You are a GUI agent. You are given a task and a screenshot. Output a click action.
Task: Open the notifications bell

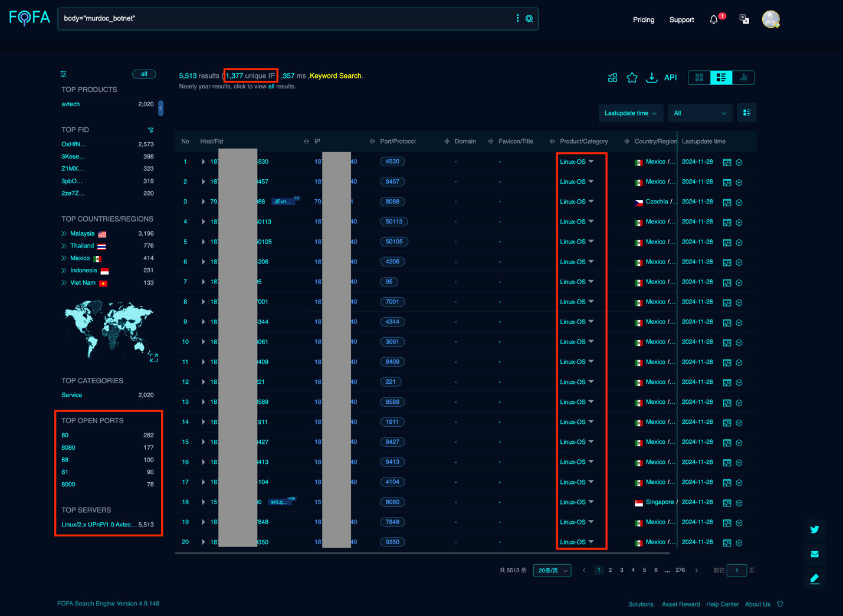714,19
